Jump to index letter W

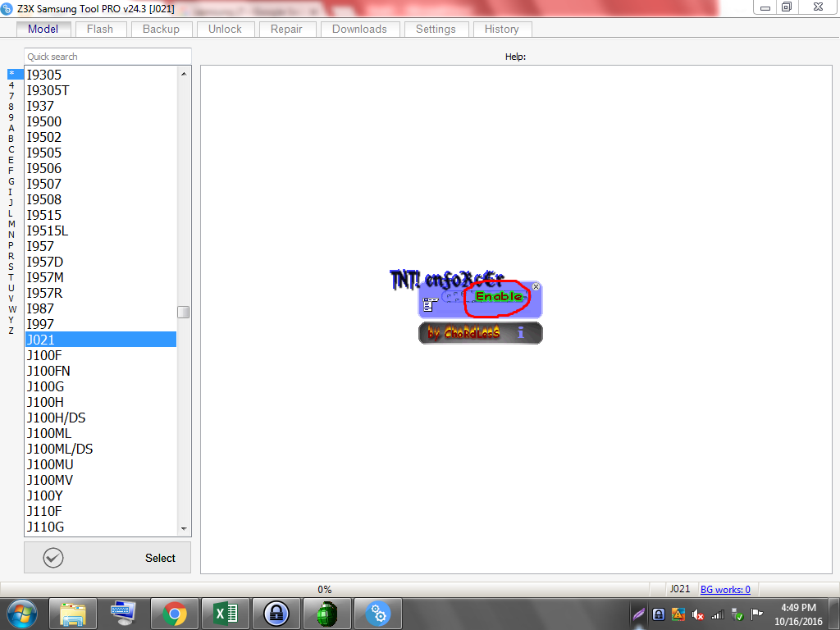click(12, 309)
